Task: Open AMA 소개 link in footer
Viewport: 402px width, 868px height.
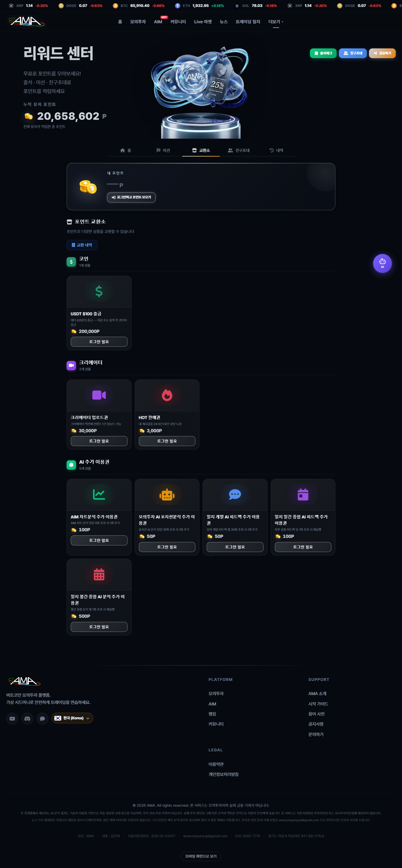Action: click(317, 694)
